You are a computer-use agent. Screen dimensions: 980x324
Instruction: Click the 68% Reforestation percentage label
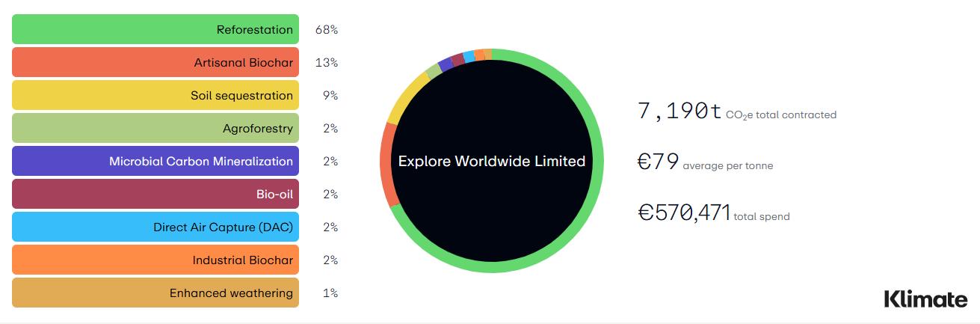coord(327,30)
